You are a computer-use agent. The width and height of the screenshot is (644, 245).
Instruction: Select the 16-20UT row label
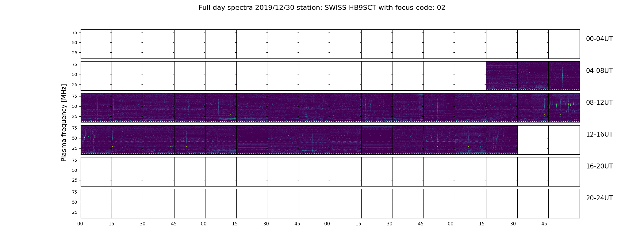tap(599, 166)
